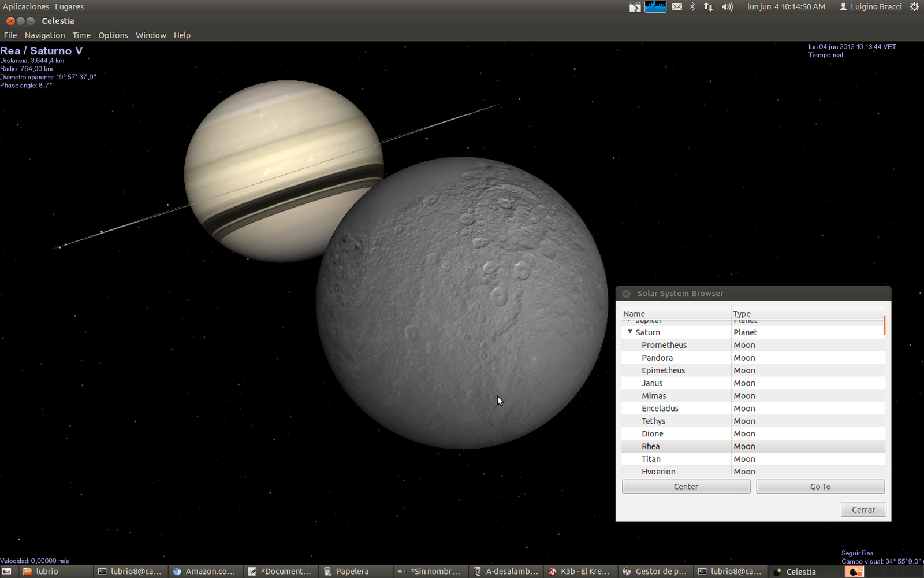Open the Aplicaciones menu
This screenshot has width=924, height=578.
pos(25,6)
